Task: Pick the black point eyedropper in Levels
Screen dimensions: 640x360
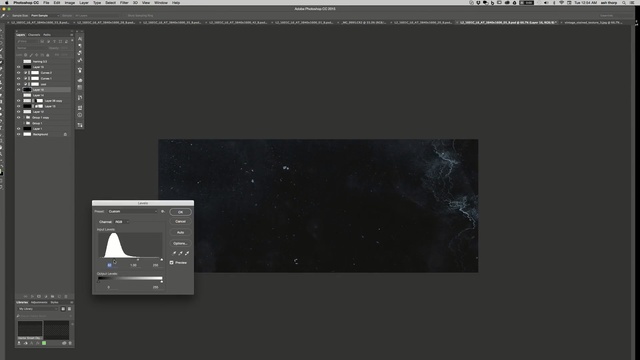Action: click(x=174, y=253)
